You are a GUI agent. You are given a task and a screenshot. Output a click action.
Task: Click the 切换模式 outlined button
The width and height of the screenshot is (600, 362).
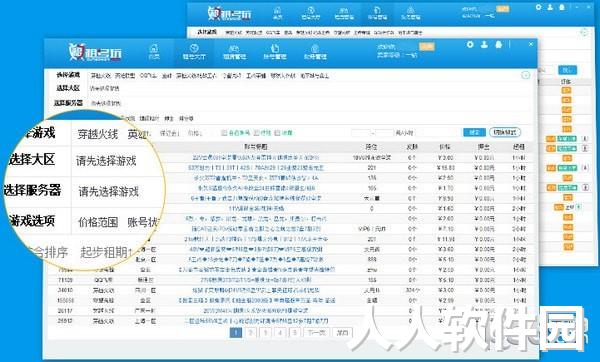click(505, 132)
